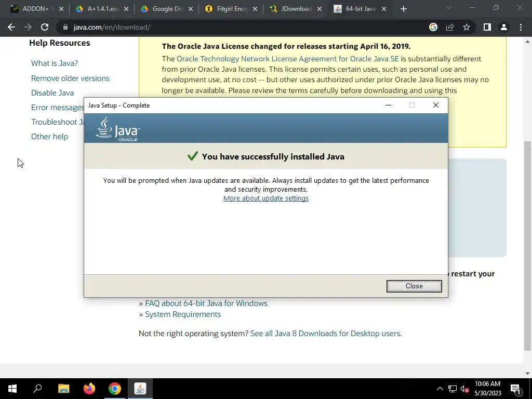Close the 64-bit Java tab
Image resolution: width=532 pixels, height=399 pixels.
point(384,9)
